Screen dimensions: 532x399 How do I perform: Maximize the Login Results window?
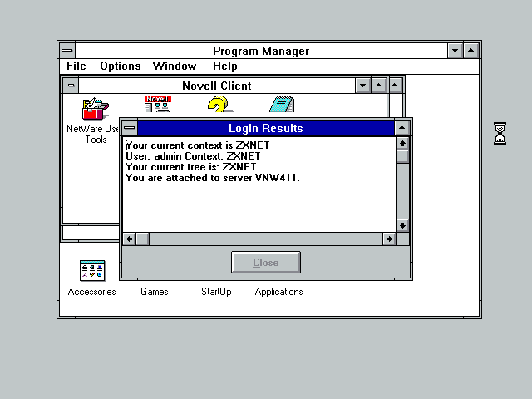tap(401, 128)
